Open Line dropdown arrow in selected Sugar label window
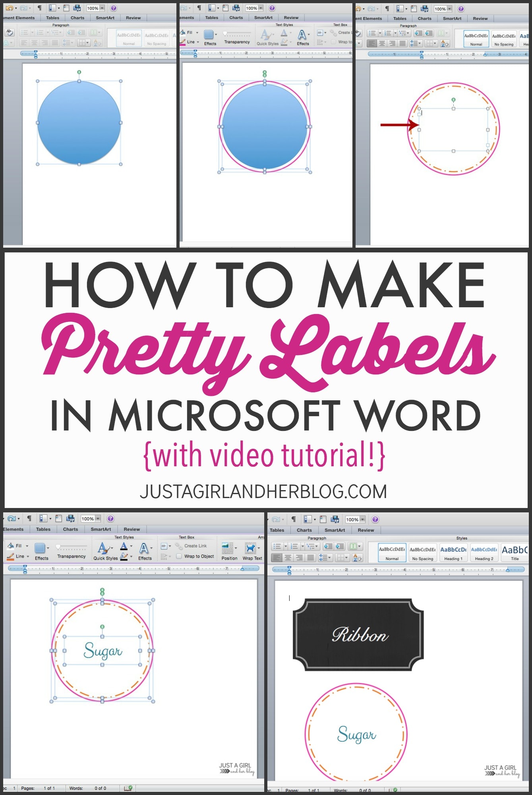The width and height of the screenshot is (532, 795). click(28, 556)
